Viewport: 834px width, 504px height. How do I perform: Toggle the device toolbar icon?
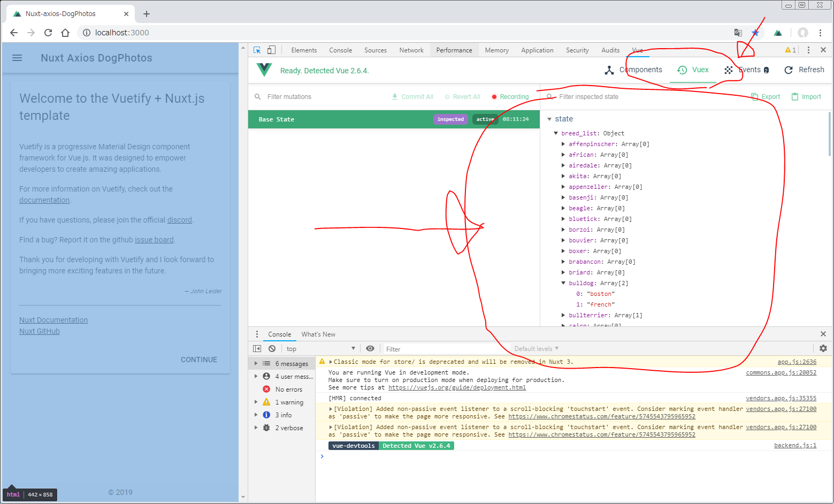(x=271, y=50)
